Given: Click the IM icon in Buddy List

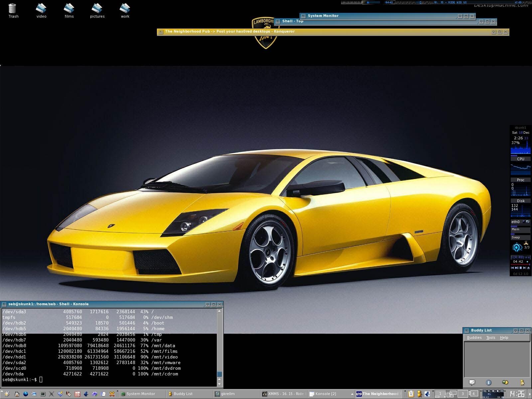Looking at the screenshot, I should tap(472, 382).
